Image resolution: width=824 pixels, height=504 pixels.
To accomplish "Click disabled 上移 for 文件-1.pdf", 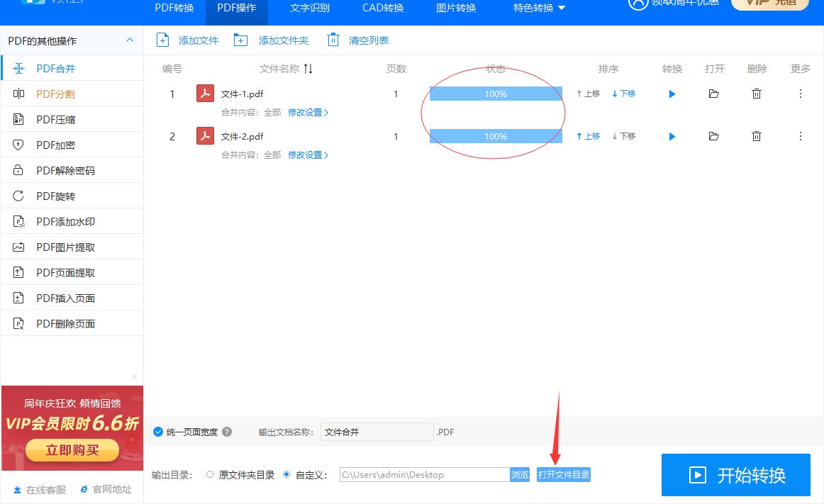I will tap(588, 94).
